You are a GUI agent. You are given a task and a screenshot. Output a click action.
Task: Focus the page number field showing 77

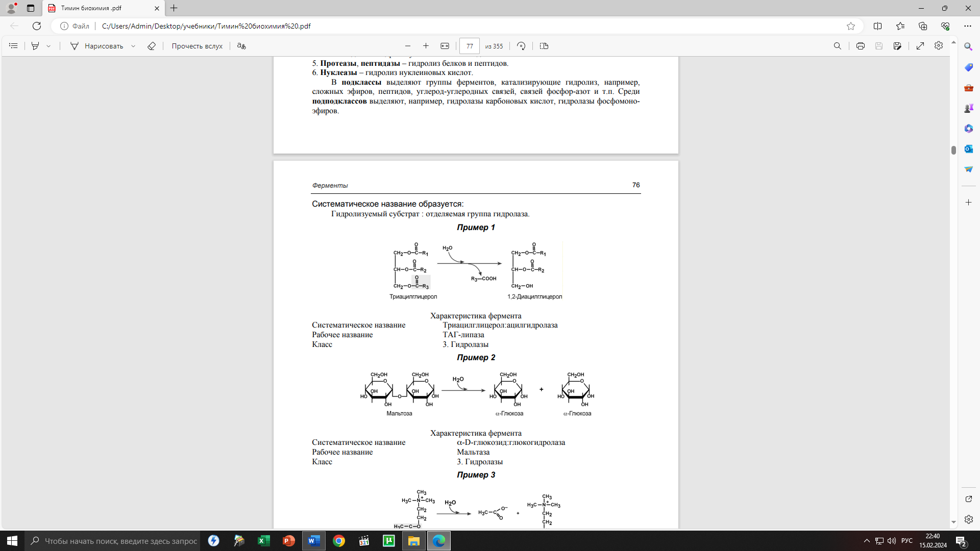click(x=470, y=46)
